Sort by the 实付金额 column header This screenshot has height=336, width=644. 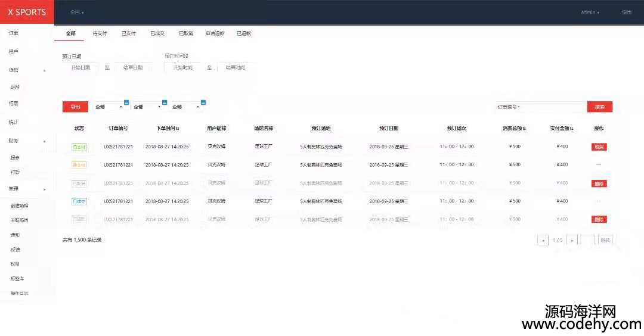click(x=562, y=129)
